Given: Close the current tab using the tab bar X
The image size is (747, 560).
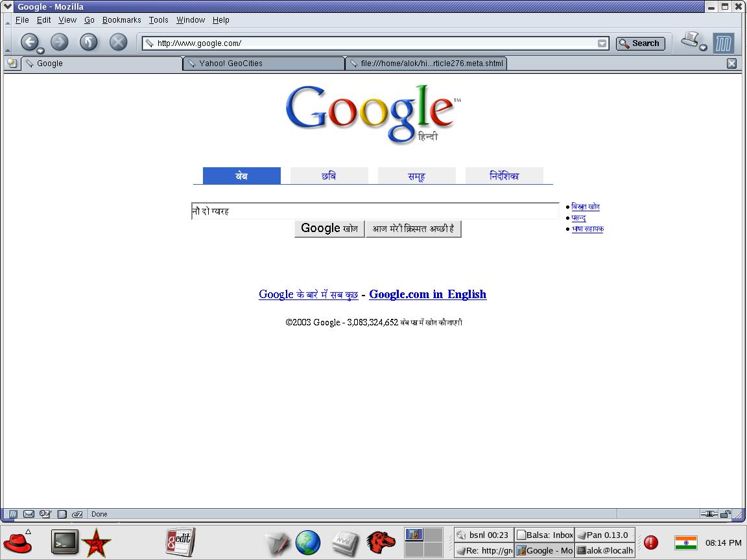Looking at the screenshot, I should [x=731, y=64].
